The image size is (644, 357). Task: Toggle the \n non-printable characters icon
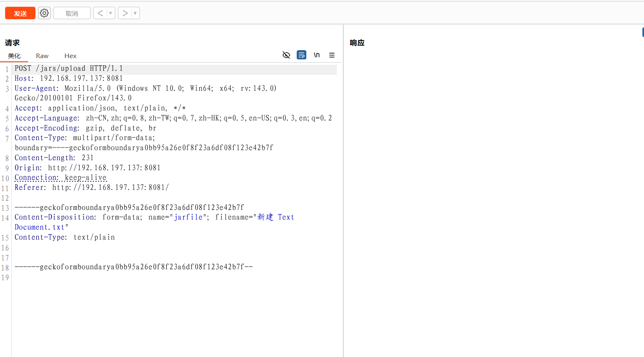coord(317,55)
